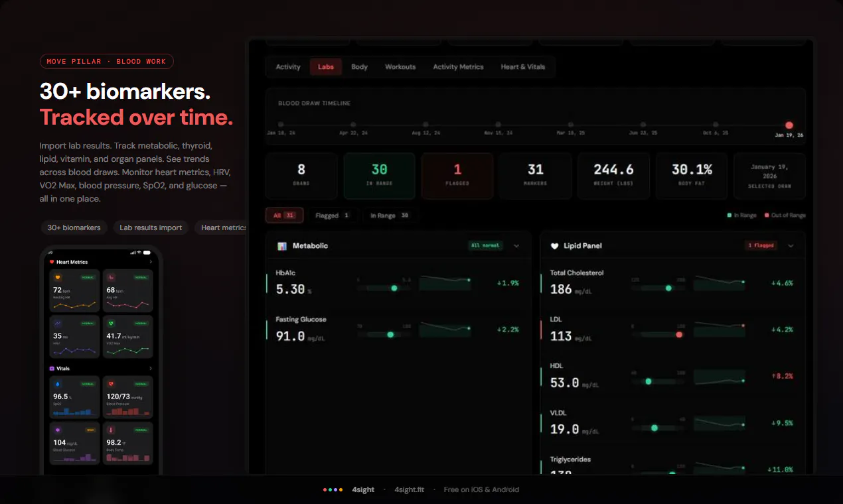Click the green heart VO2 Max icon
This screenshot has height=504, width=843.
pos(111,324)
